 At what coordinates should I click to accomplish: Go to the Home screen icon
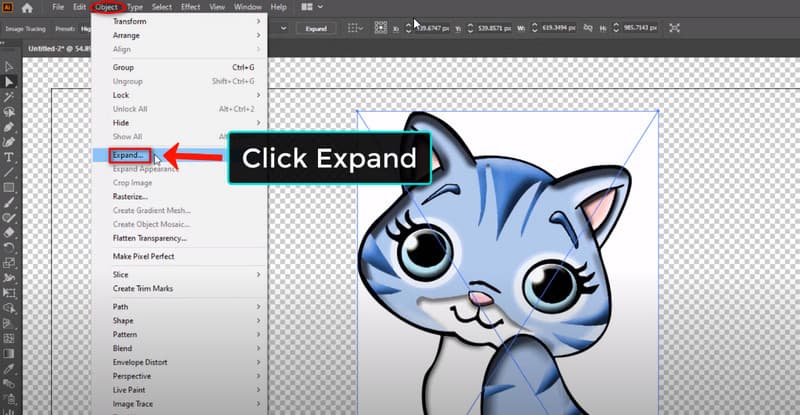[x=27, y=8]
